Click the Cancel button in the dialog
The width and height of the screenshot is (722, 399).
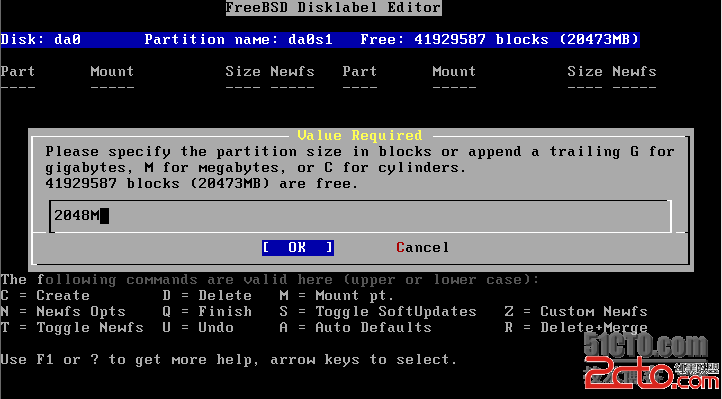click(x=422, y=248)
